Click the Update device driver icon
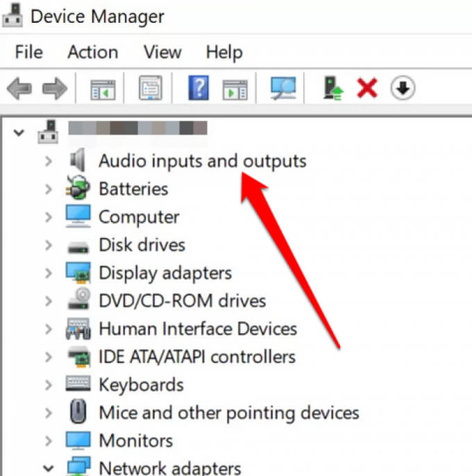The width and height of the screenshot is (472, 476). pyautogui.click(x=334, y=88)
